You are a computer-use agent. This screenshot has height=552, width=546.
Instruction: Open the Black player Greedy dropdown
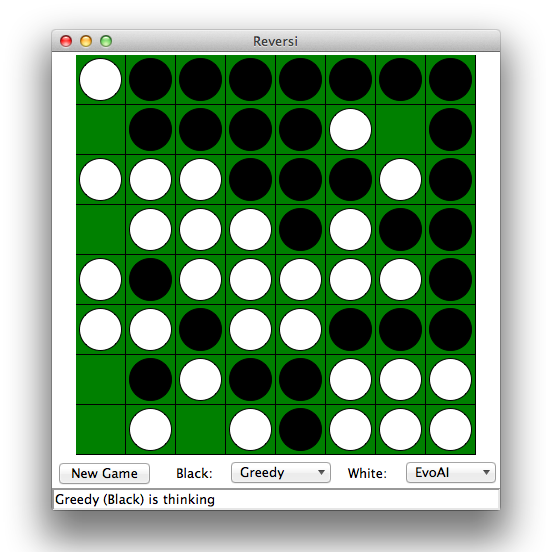(281, 472)
